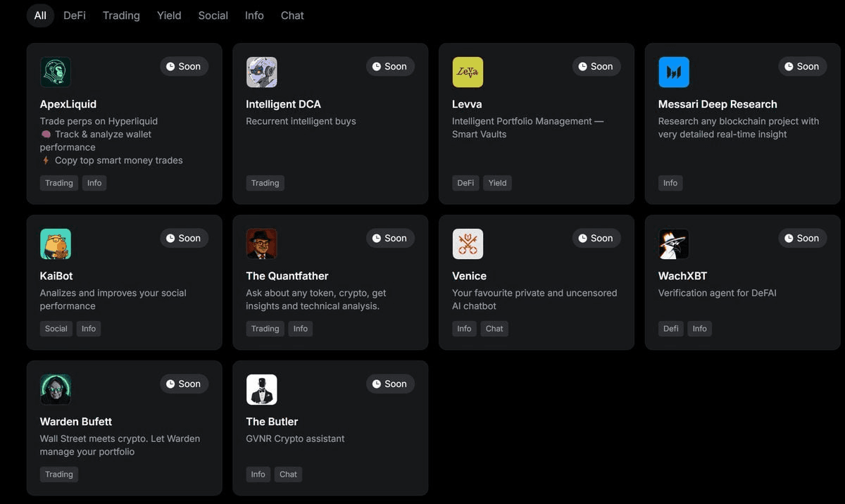Click The Quantfather avatar icon
The image size is (845, 504).
point(262,244)
